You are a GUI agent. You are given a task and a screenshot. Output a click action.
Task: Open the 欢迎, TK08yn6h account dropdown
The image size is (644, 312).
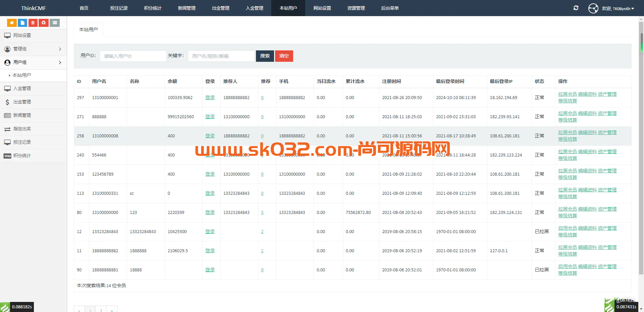pos(618,8)
